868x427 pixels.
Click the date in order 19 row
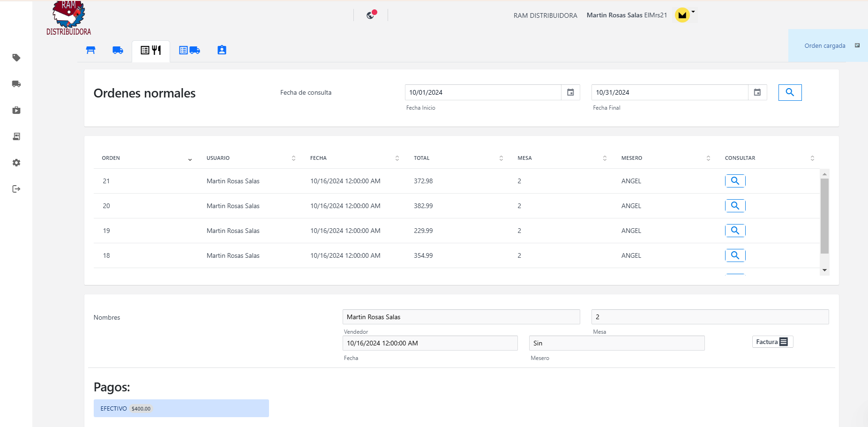(x=345, y=231)
